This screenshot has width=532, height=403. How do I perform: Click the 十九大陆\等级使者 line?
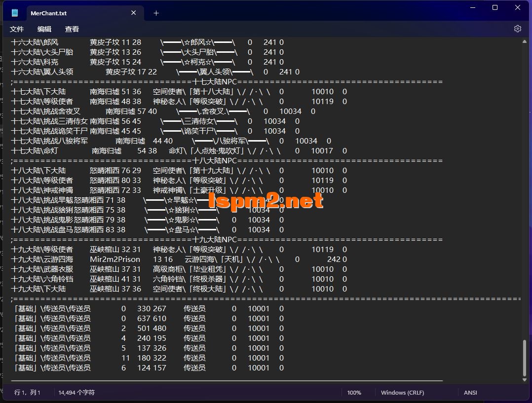[179, 249]
